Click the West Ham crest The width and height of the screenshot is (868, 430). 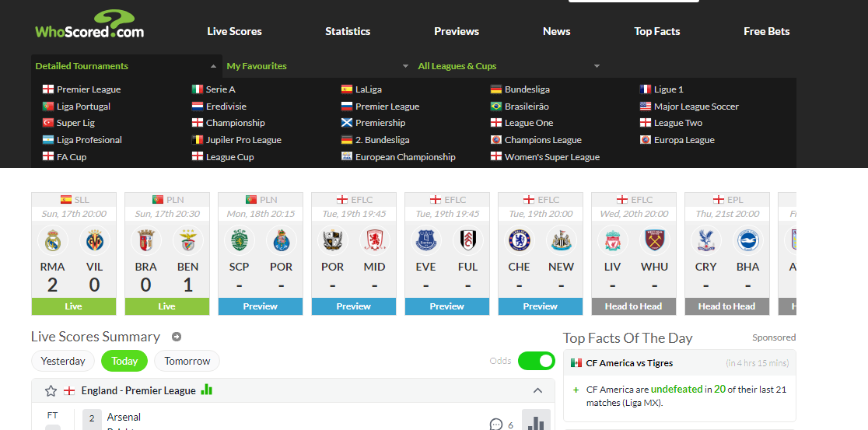coord(654,241)
